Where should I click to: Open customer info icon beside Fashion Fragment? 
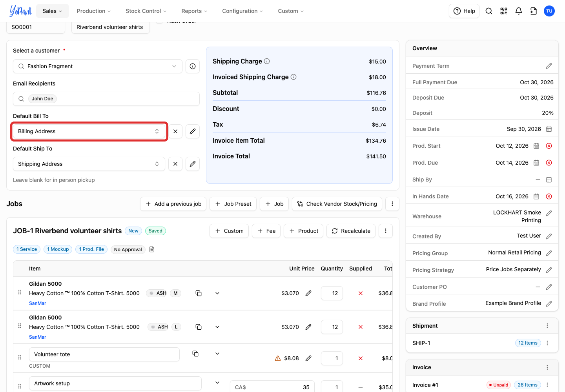pos(193,66)
